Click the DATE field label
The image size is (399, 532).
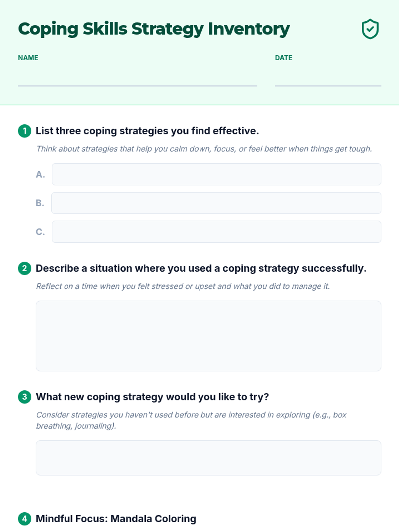click(x=283, y=58)
